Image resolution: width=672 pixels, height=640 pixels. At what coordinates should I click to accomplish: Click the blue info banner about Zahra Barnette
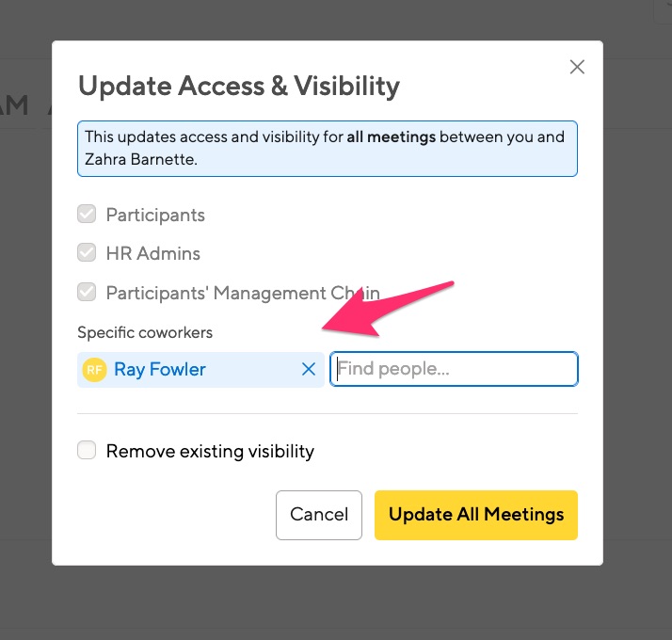328,149
